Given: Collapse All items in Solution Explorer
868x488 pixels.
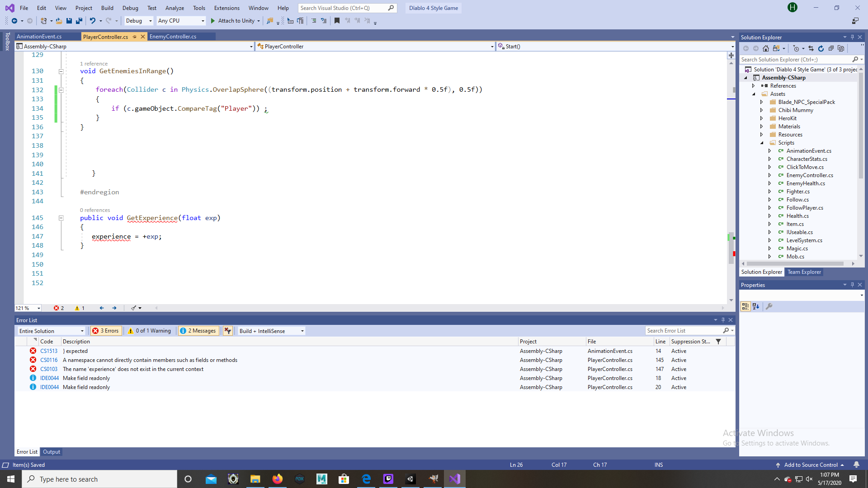Looking at the screenshot, I should [x=831, y=48].
